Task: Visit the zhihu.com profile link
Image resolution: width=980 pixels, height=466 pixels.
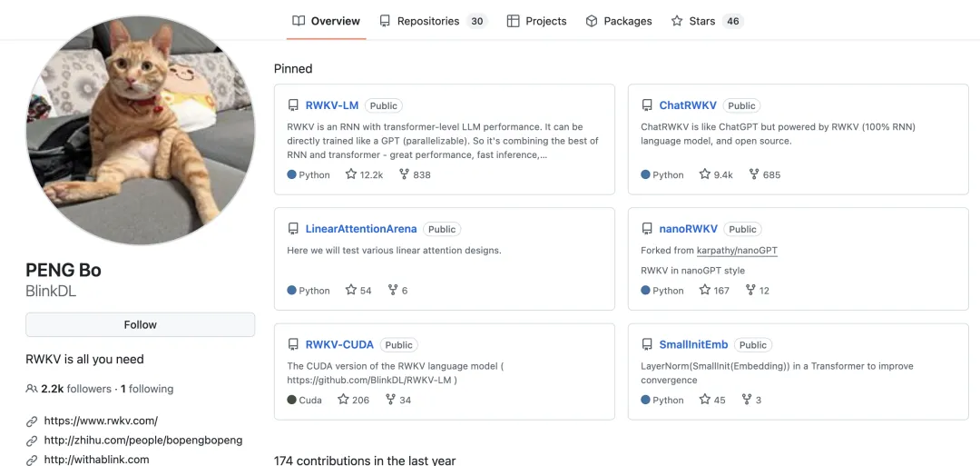Action: 143,441
